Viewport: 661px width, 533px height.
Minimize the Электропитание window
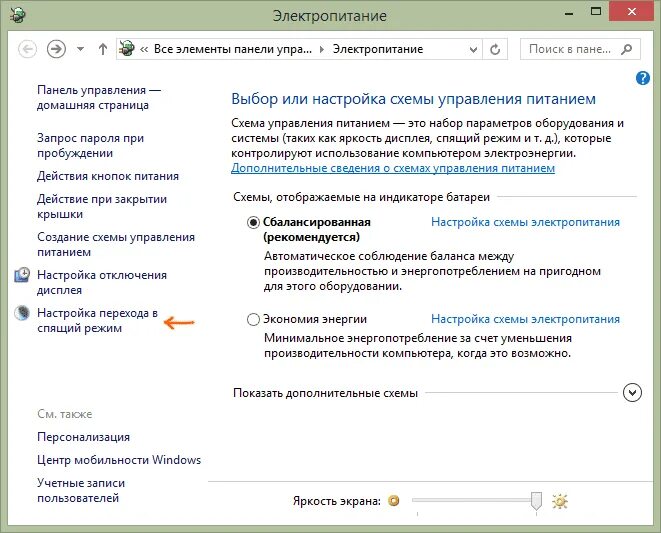point(569,13)
